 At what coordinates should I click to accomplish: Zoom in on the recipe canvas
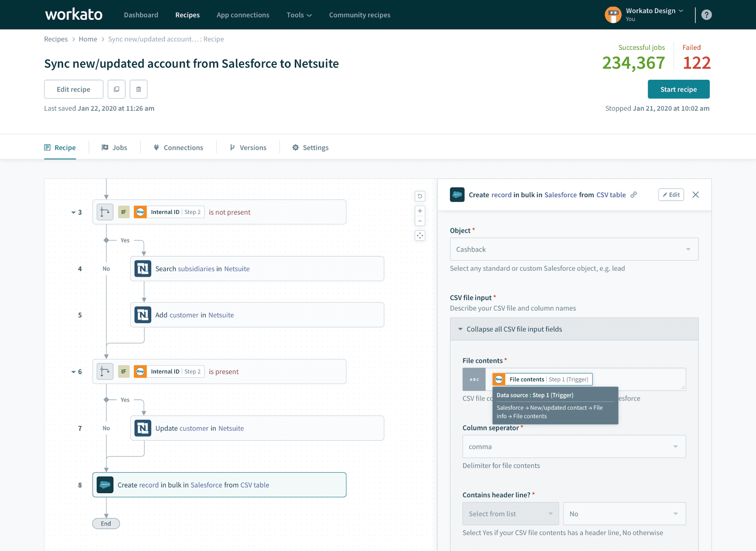(420, 211)
